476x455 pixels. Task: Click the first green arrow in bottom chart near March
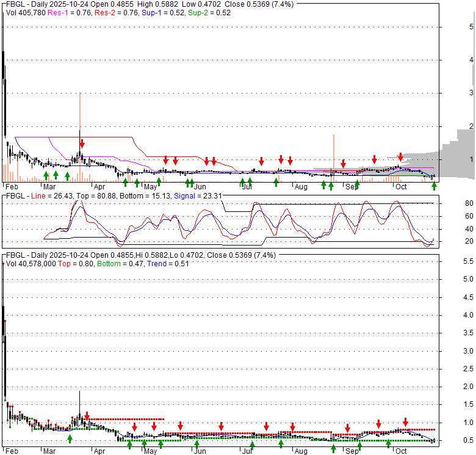click(x=70, y=438)
